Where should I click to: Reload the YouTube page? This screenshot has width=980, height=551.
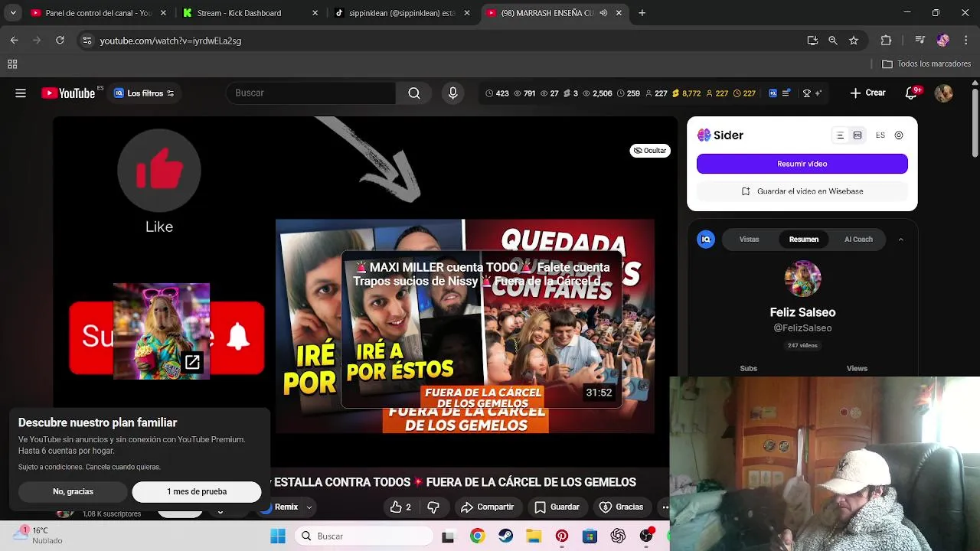(60, 41)
